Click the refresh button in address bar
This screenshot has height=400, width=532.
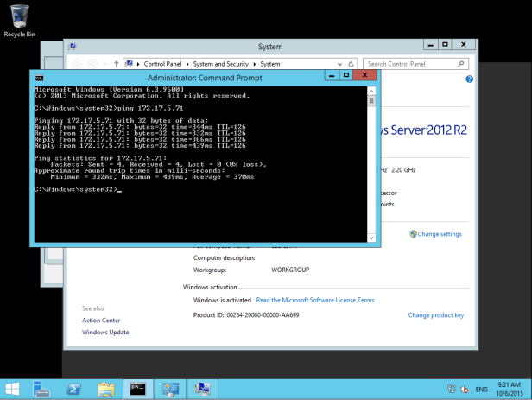pyautogui.click(x=350, y=64)
